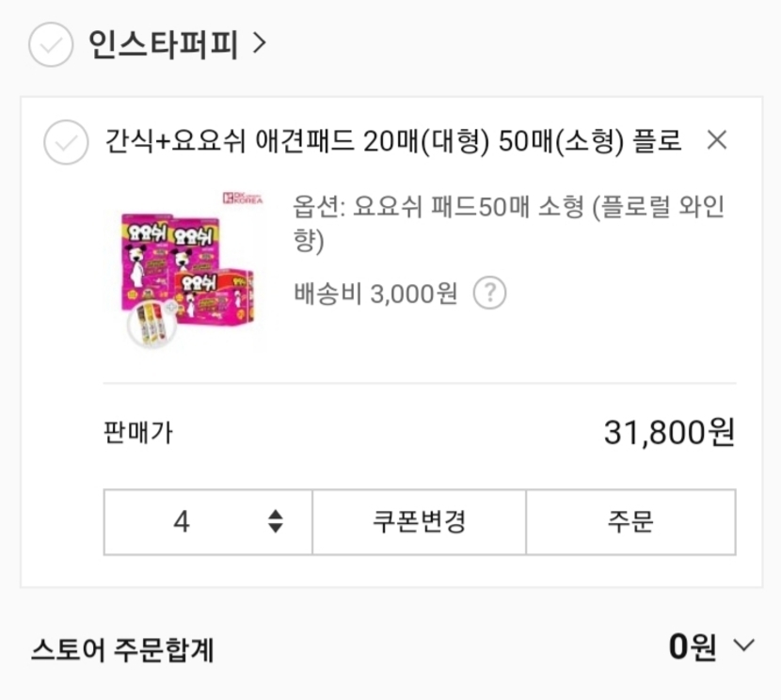Tap the 0원 store order total
Screen dimensions: 781x700
coord(693,646)
